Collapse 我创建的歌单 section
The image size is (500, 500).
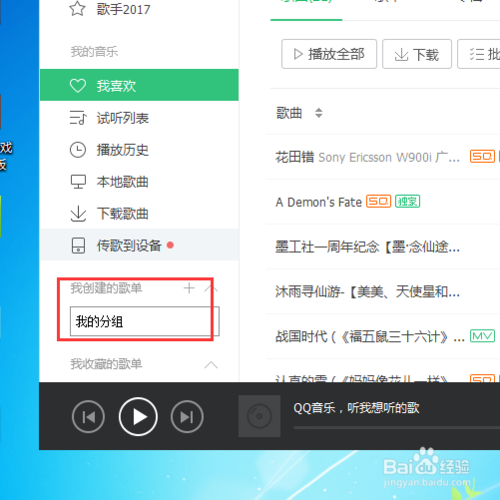coord(211,288)
